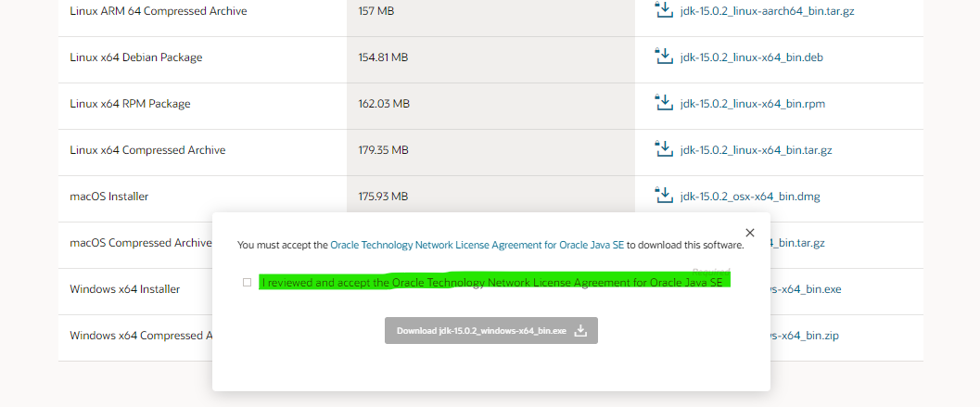Click the highlighted 'I reviewed and accept' label
This screenshot has height=407, width=980.
tap(492, 283)
